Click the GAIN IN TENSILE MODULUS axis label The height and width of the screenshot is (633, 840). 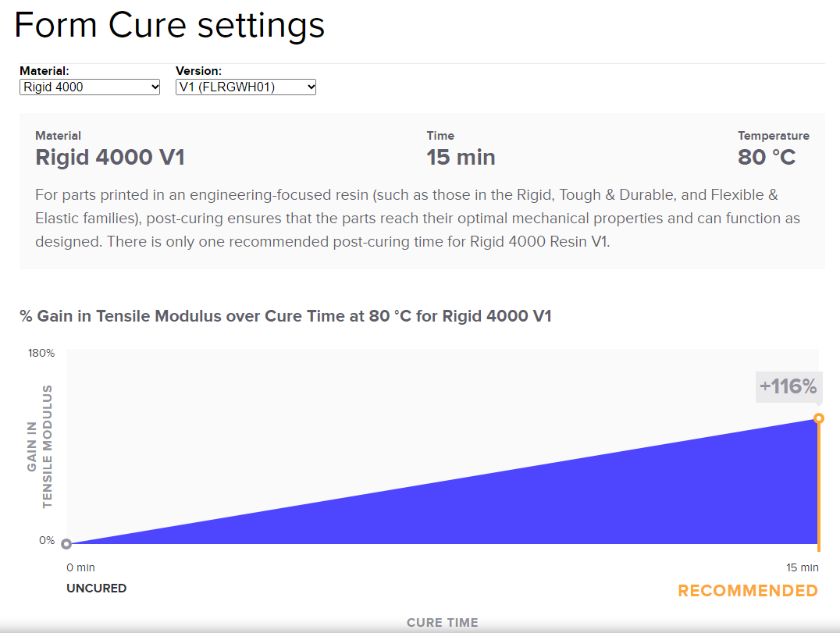(40, 446)
